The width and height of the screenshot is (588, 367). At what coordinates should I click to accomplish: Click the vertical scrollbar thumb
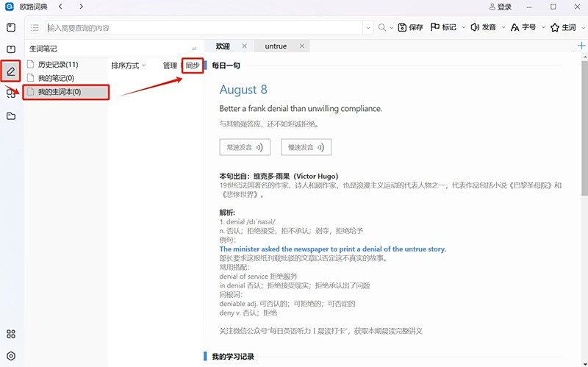pos(584,127)
